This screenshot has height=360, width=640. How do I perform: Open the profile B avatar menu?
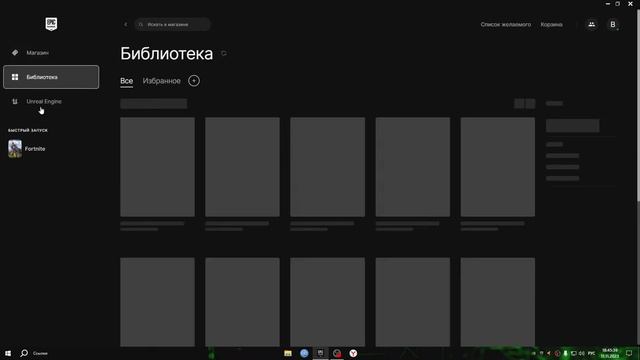pos(613,24)
